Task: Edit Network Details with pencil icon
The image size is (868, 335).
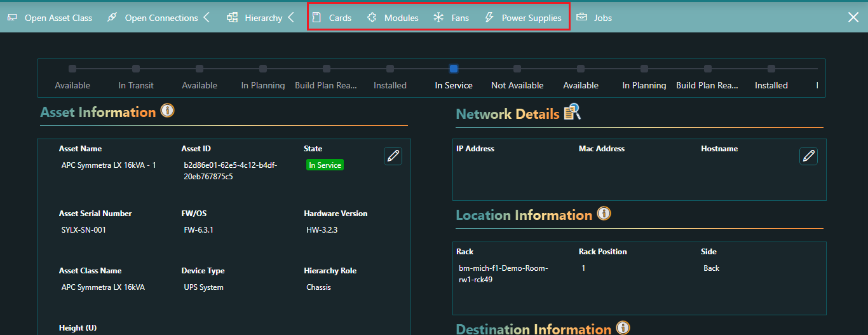Action: 808,156
